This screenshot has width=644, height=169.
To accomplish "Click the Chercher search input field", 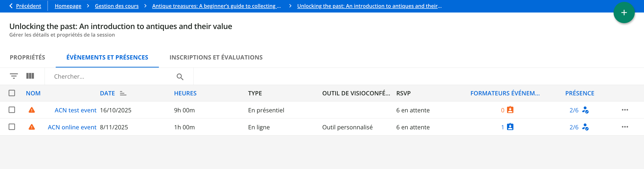I will (113, 76).
